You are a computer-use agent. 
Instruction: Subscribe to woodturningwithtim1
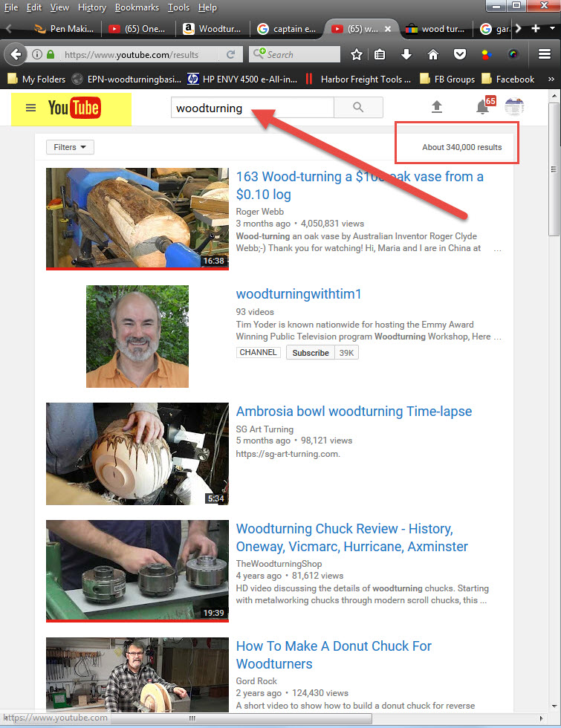(311, 353)
